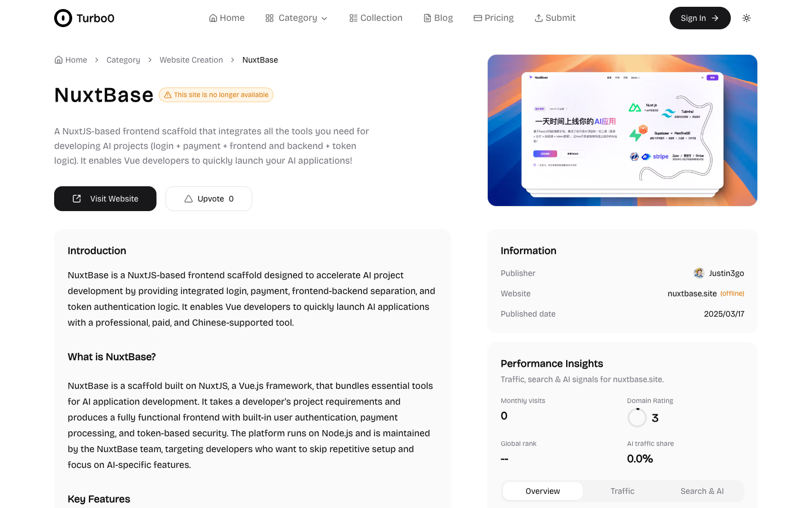Go to the Blog page
812x508 pixels.
click(x=438, y=18)
